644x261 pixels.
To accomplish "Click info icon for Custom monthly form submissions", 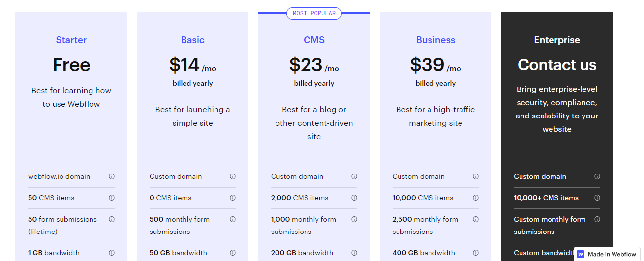I will (597, 219).
